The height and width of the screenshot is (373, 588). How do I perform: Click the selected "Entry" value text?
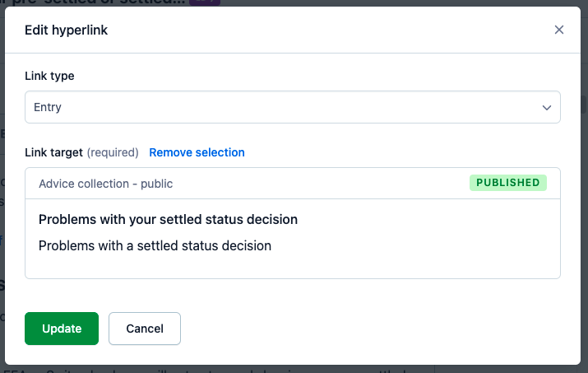tap(48, 107)
